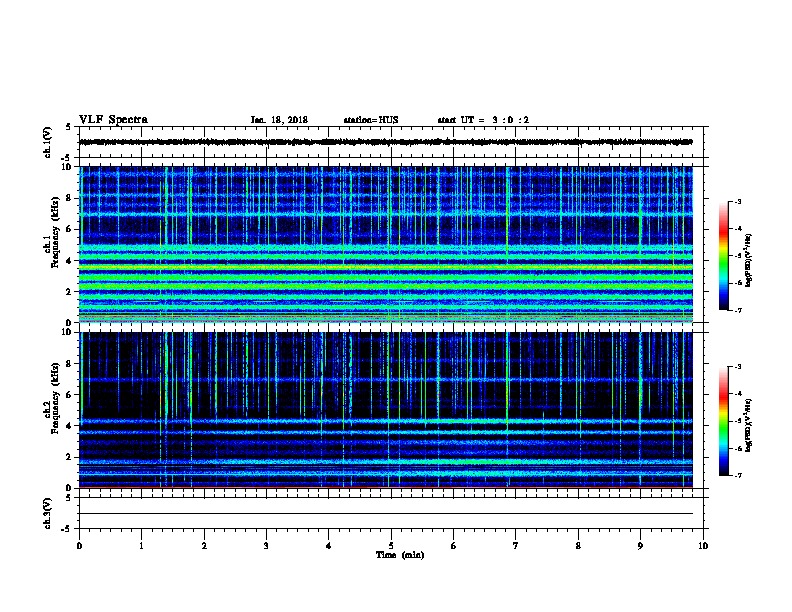Image resolution: width=792 pixels, height=612 pixels.
Task: Click the "Time (min)" axis label
Action: point(400,555)
